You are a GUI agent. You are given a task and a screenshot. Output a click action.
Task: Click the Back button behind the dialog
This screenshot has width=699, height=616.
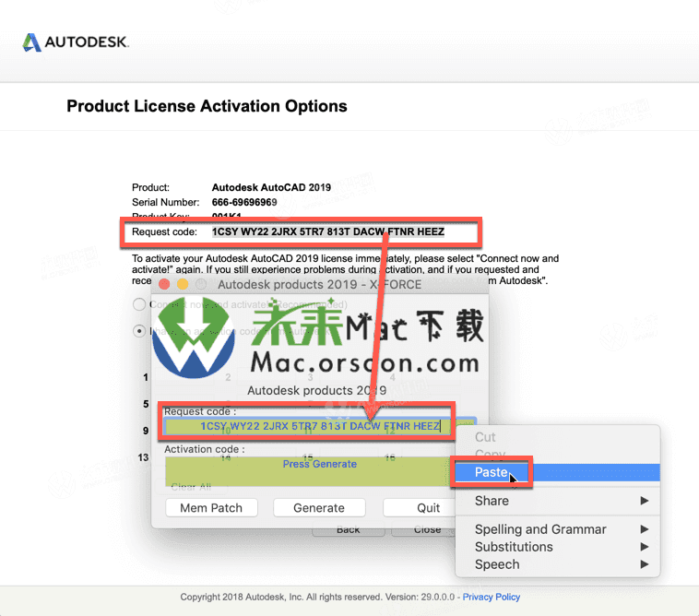pyautogui.click(x=348, y=529)
